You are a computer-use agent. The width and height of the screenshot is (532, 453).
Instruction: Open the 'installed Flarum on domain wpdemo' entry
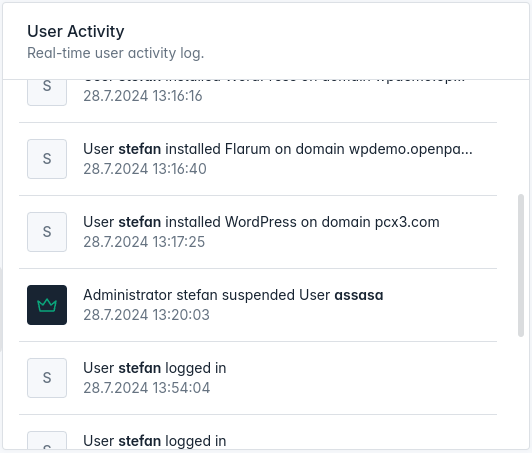tap(258, 159)
